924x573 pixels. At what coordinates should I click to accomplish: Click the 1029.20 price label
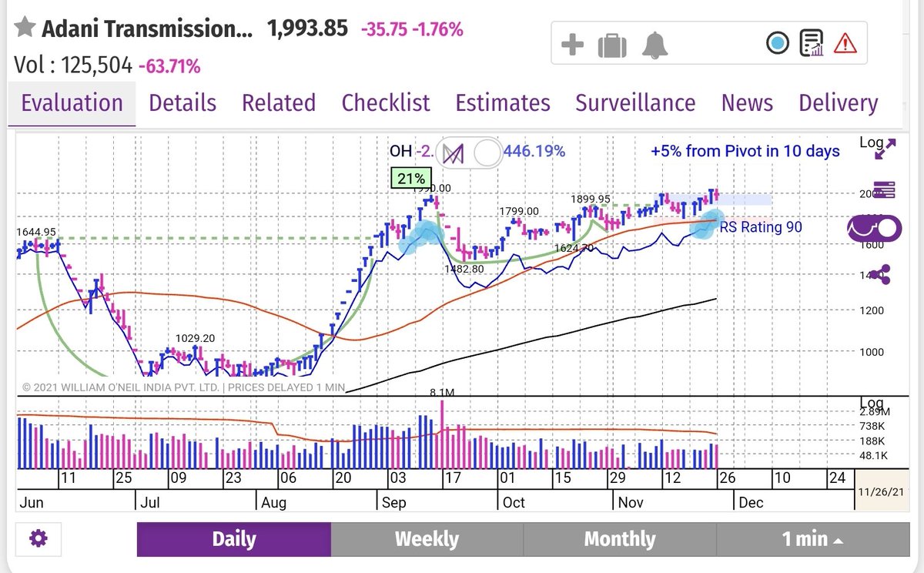(x=195, y=338)
